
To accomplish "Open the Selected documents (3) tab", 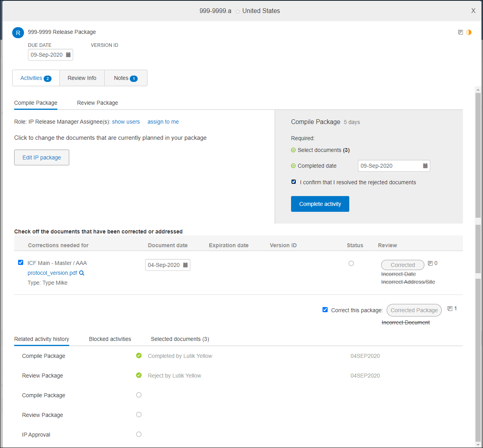I will click(180, 339).
